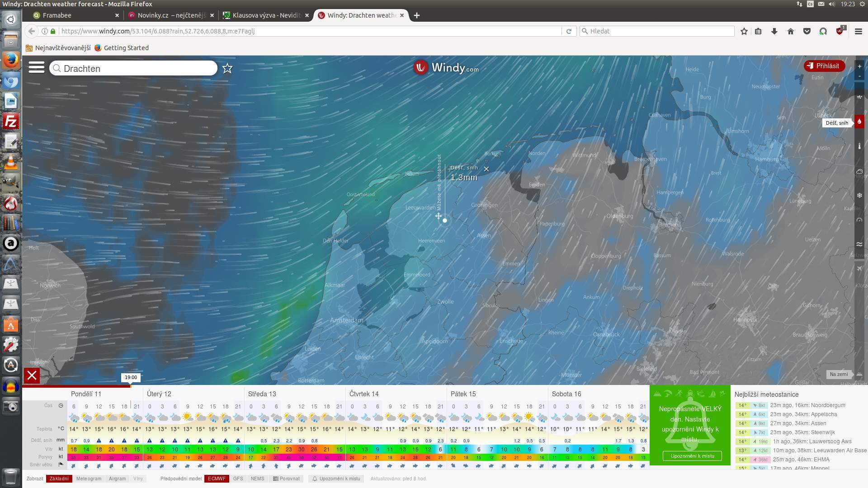Viewport: 868px width, 488px height.
Task: Switch forecast model to NEMS
Action: pyautogui.click(x=257, y=479)
